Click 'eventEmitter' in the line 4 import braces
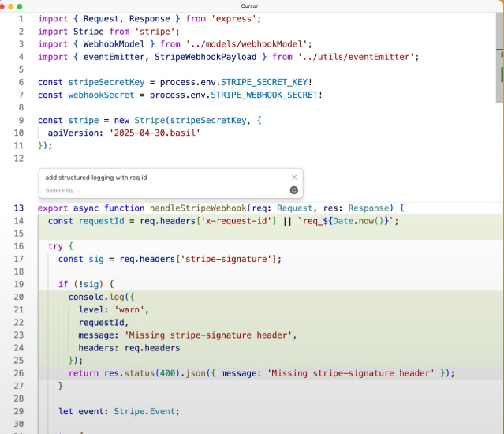The height and width of the screenshot is (434, 504). coord(114,57)
